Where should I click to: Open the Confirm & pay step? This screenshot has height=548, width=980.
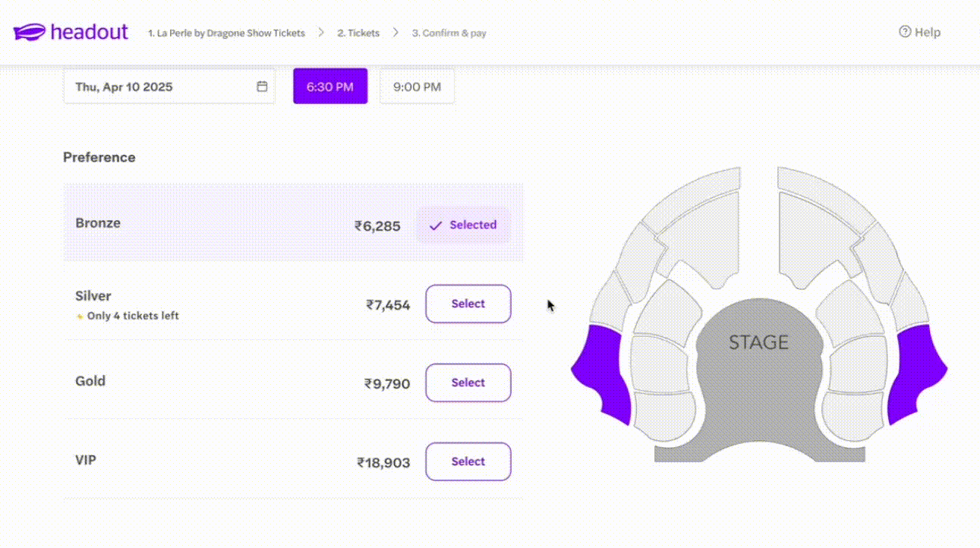pyautogui.click(x=449, y=33)
